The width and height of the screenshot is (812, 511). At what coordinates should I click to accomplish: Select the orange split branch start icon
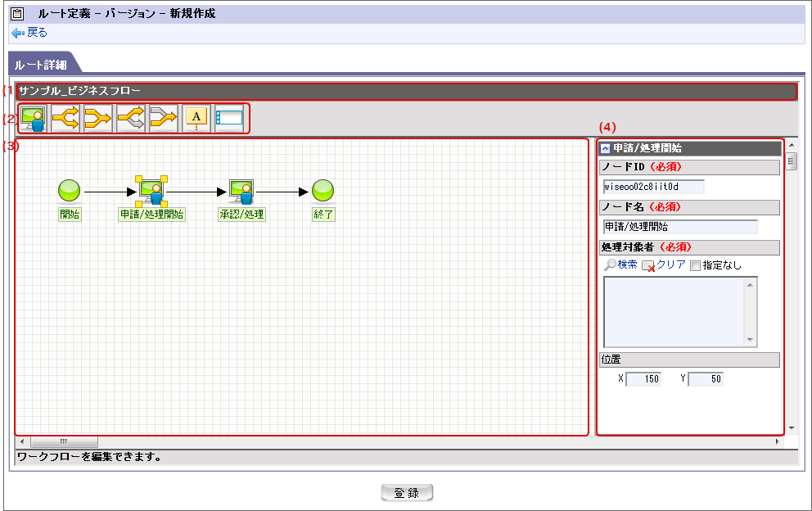coord(65,119)
